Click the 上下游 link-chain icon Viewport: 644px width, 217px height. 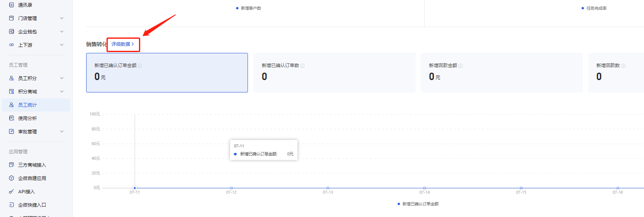12,45
